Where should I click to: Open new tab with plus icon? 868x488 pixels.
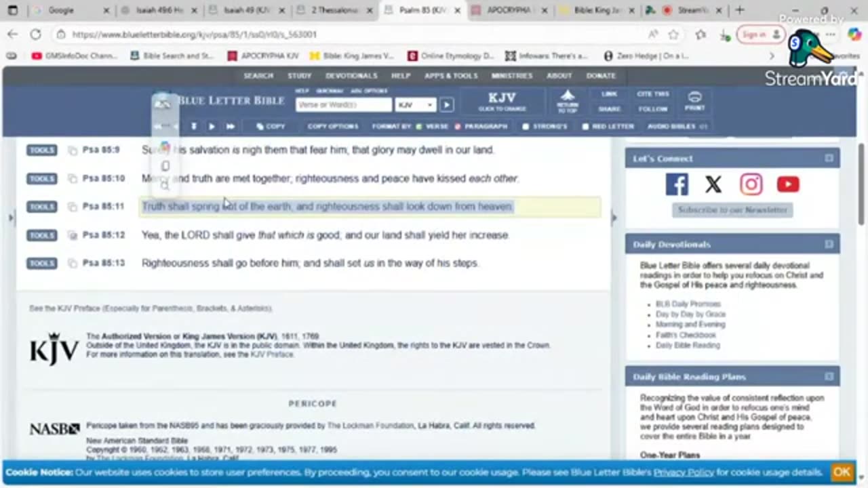[740, 10]
